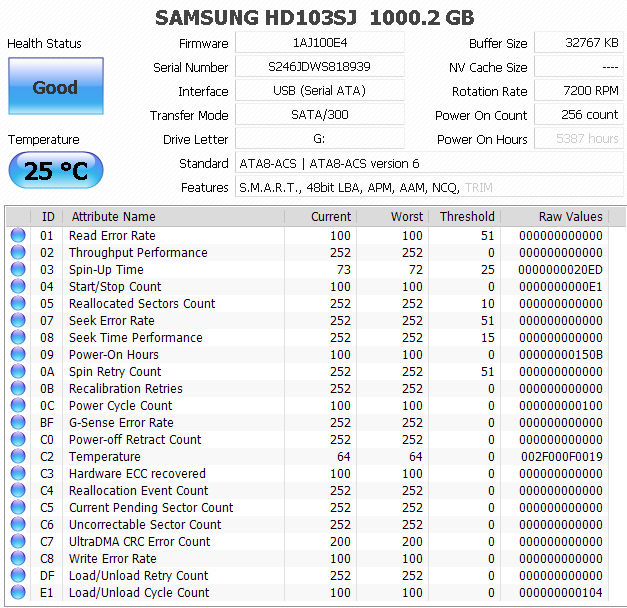627x608 pixels.
Task: Click the Features S.M.A.R.T. field
Action: click(x=429, y=187)
